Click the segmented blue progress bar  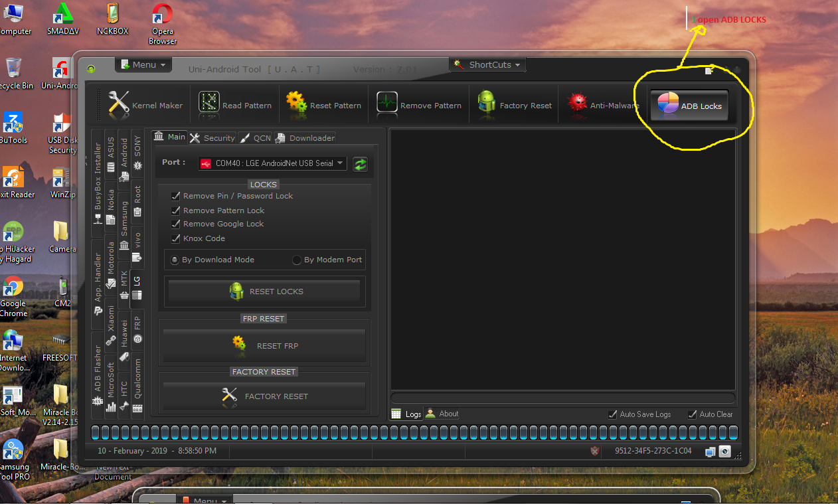tap(415, 433)
